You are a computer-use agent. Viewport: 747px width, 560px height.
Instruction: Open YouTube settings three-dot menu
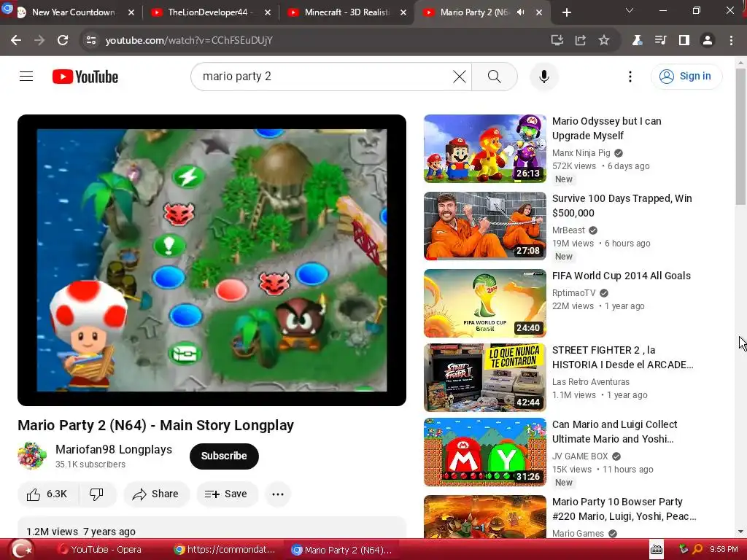point(630,76)
